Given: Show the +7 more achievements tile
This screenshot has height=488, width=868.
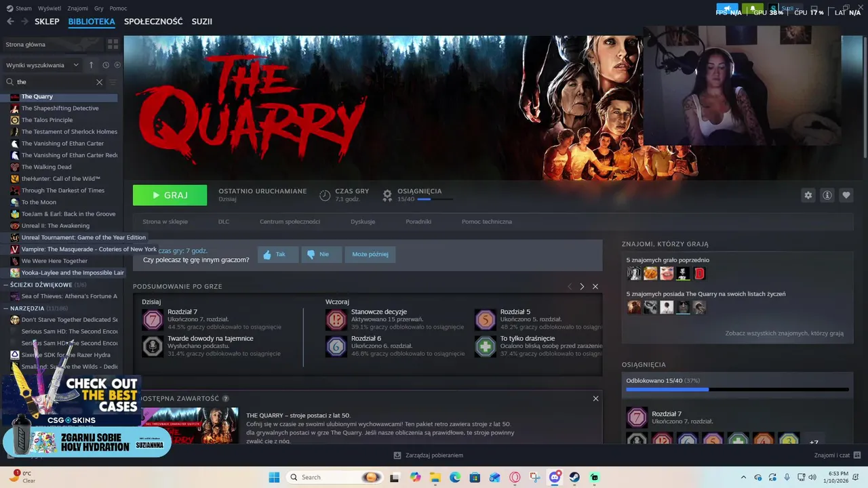Looking at the screenshot, I should (x=814, y=441).
